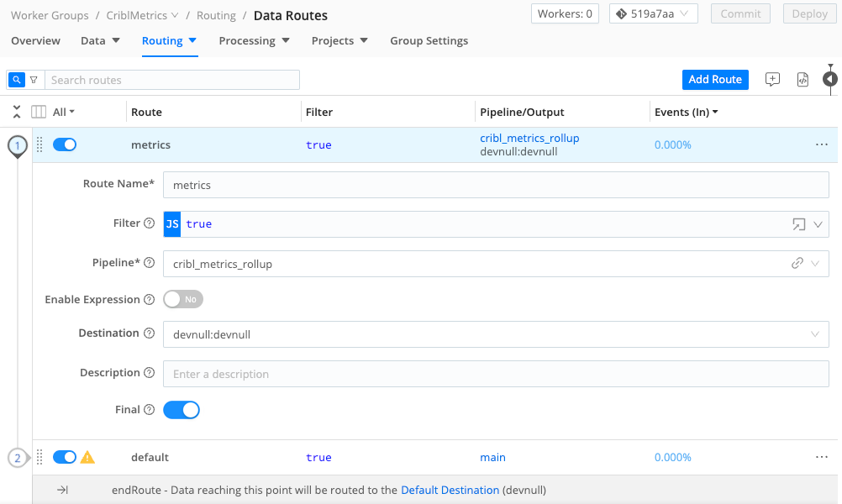Turn off the Final toggle
The width and height of the screenshot is (842, 504).
[x=182, y=409]
